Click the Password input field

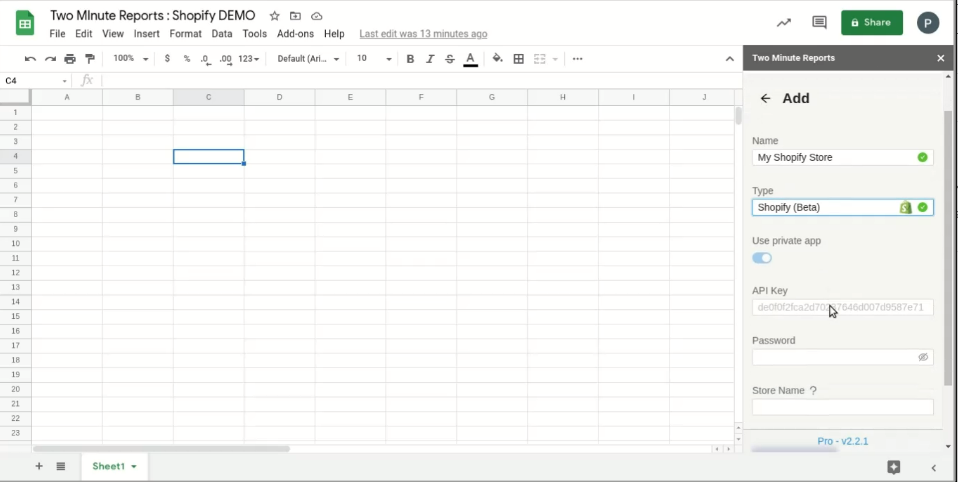(x=843, y=357)
